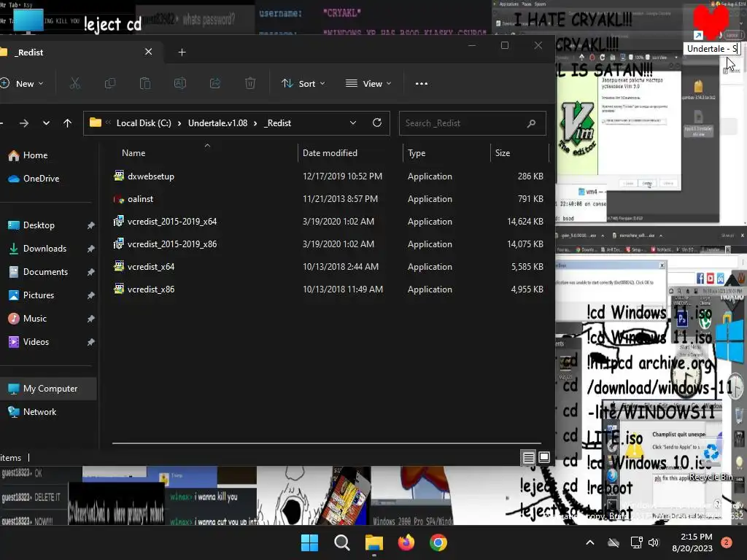Sort by the Size column header
The height and width of the screenshot is (560, 747).
point(503,153)
